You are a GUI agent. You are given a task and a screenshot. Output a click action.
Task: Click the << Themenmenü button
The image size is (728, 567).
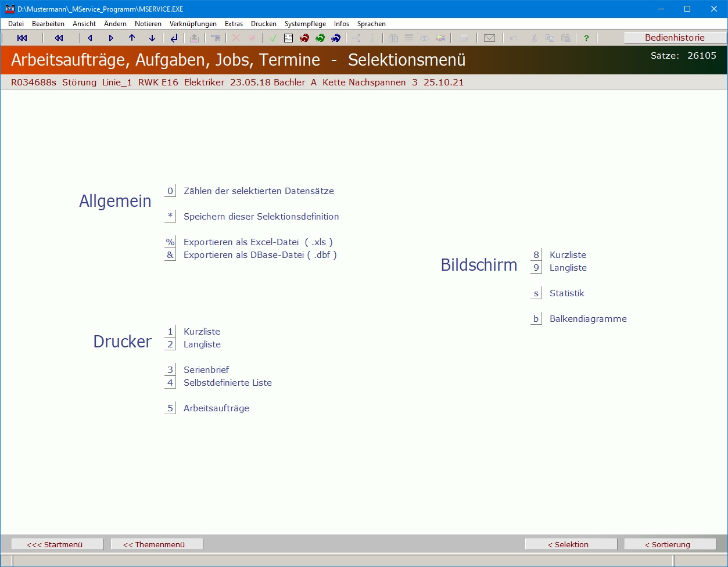tap(157, 544)
